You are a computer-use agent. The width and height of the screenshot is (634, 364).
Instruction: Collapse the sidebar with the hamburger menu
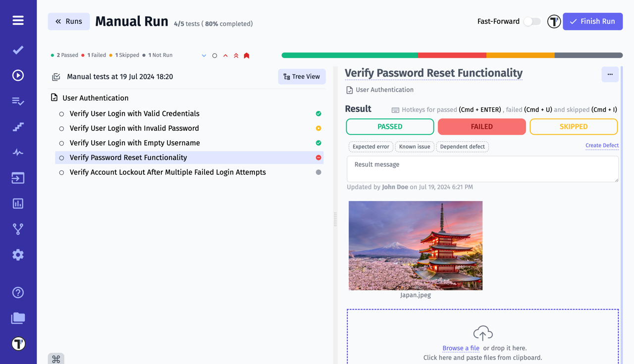pos(18,20)
